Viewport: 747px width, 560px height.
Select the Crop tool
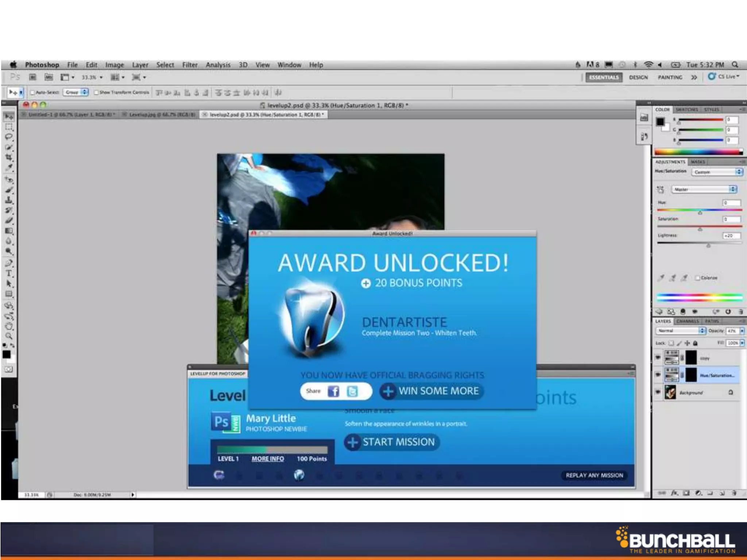point(9,157)
